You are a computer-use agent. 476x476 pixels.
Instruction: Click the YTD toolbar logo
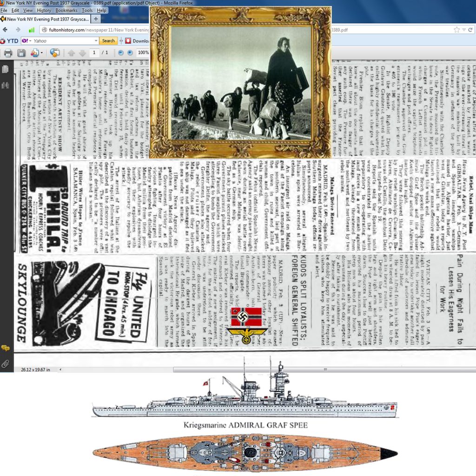tap(9, 41)
